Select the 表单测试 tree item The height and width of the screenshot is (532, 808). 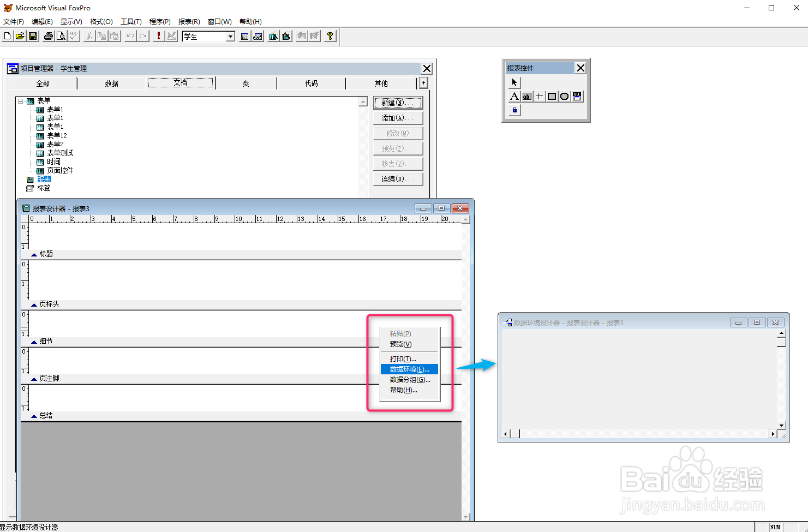(x=60, y=153)
